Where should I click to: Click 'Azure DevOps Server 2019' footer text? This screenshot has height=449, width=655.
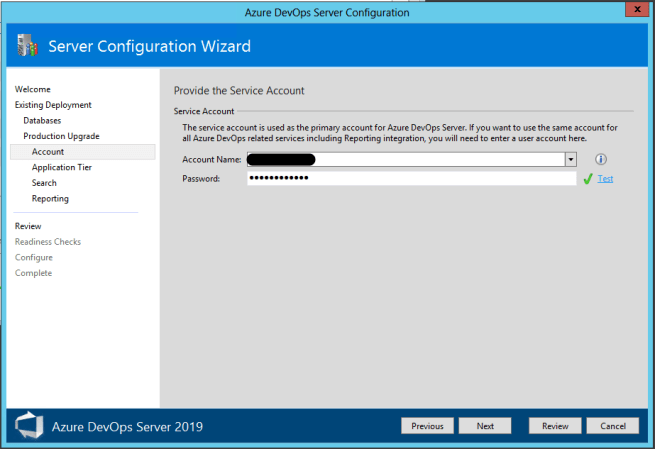(127, 427)
